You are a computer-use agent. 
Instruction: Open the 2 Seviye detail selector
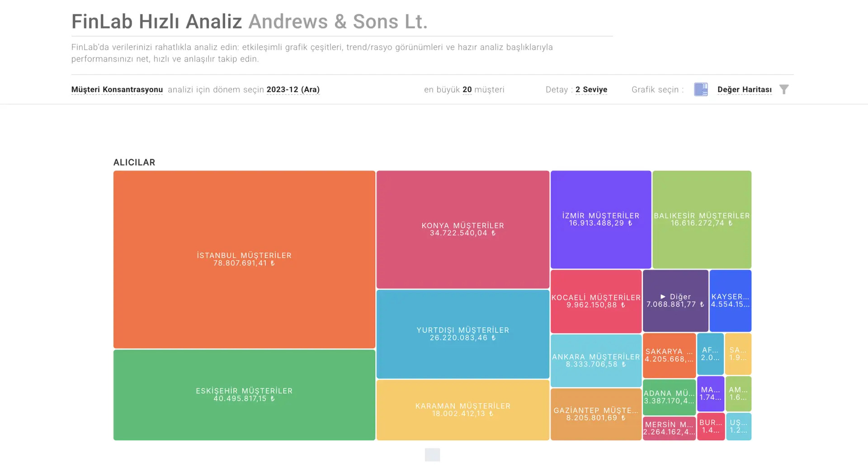tap(591, 90)
